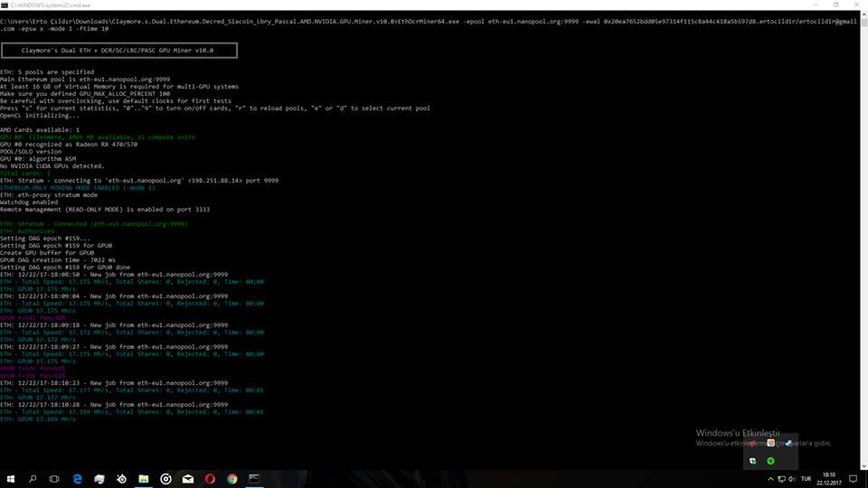Click the "AMD Cards available: 1" line
The width and height of the screenshot is (868, 488).
pyautogui.click(x=40, y=130)
